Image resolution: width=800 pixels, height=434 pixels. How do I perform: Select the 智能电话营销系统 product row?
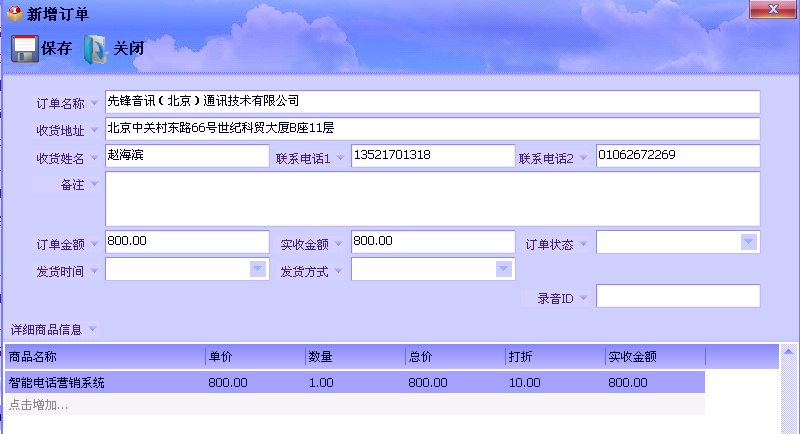[x=355, y=382]
